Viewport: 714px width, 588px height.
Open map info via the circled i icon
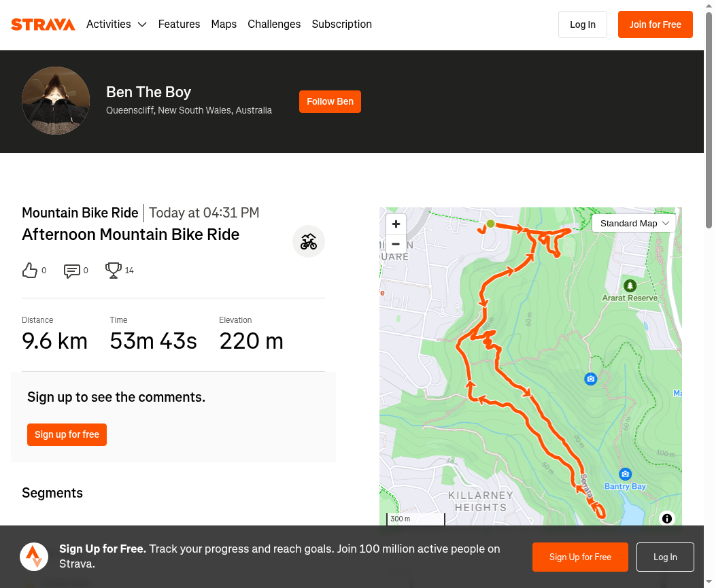coord(666,519)
